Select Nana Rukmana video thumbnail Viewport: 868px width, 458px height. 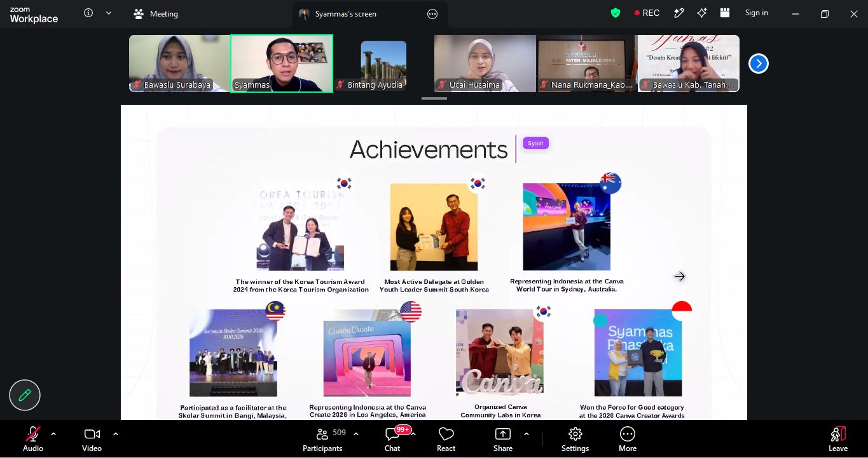[x=587, y=64]
